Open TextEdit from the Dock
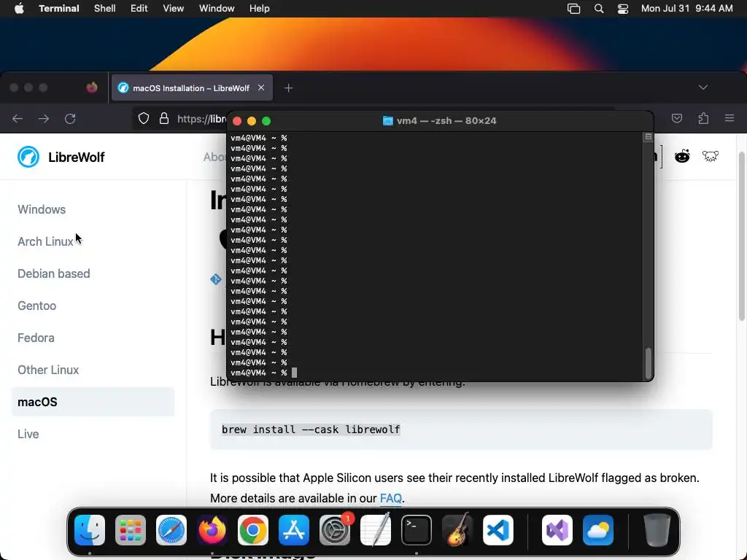Viewport: 747px width, 560px height. [376, 529]
